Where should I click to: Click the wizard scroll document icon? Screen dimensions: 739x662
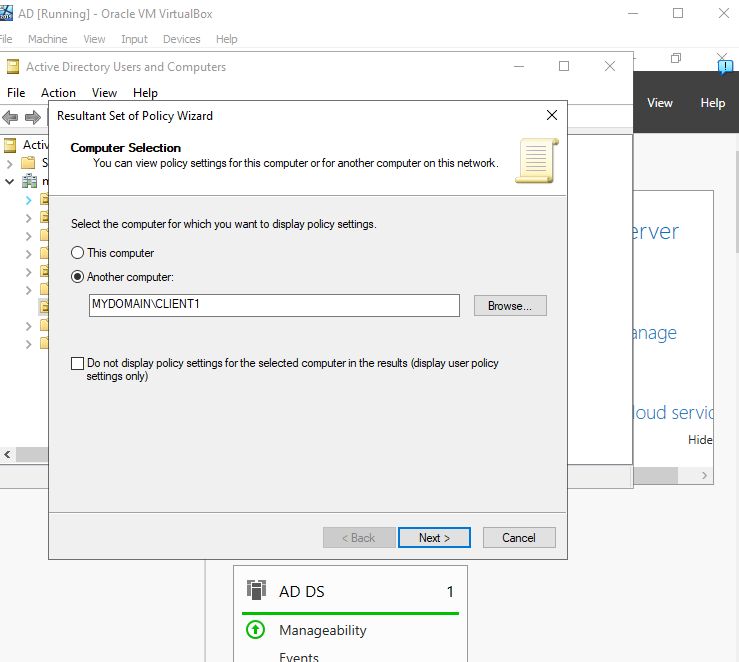(537, 161)
